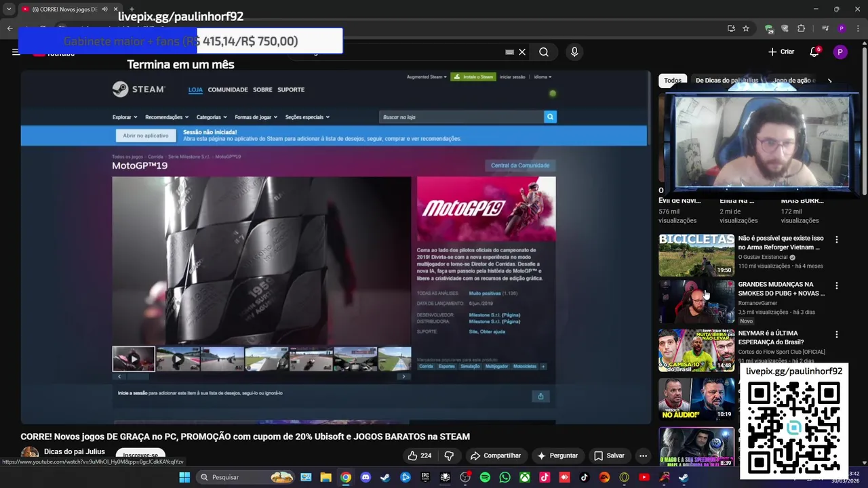Open Xbox app from the taskbar
This screenshot has height=488, width=868.
[525, 477]
